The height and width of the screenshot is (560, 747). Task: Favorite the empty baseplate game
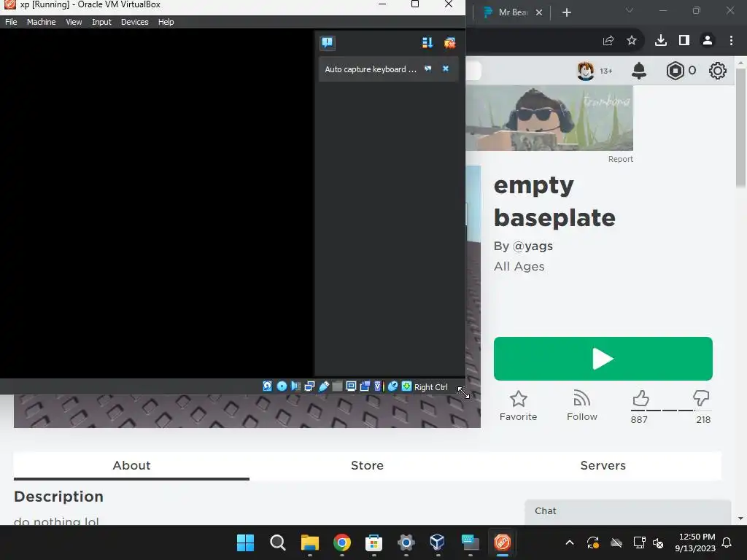pos(519,405)
